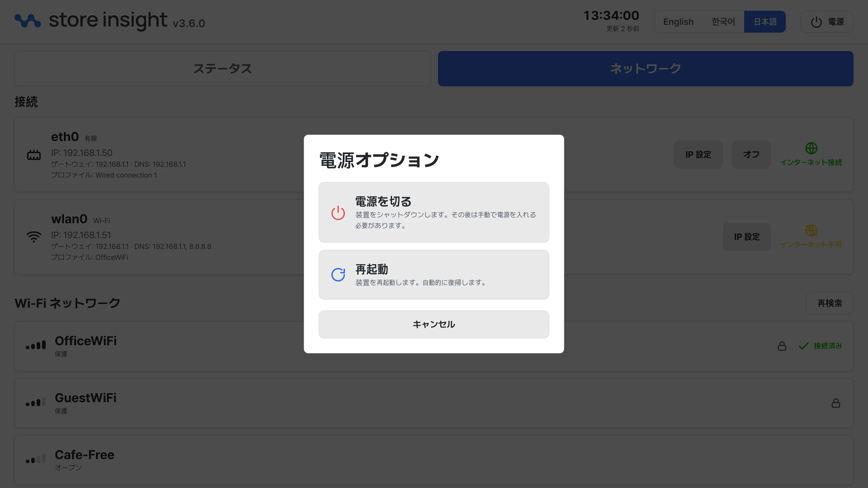Switch language to English
This screenshot has height=488, width=868.
pos(678,22)
